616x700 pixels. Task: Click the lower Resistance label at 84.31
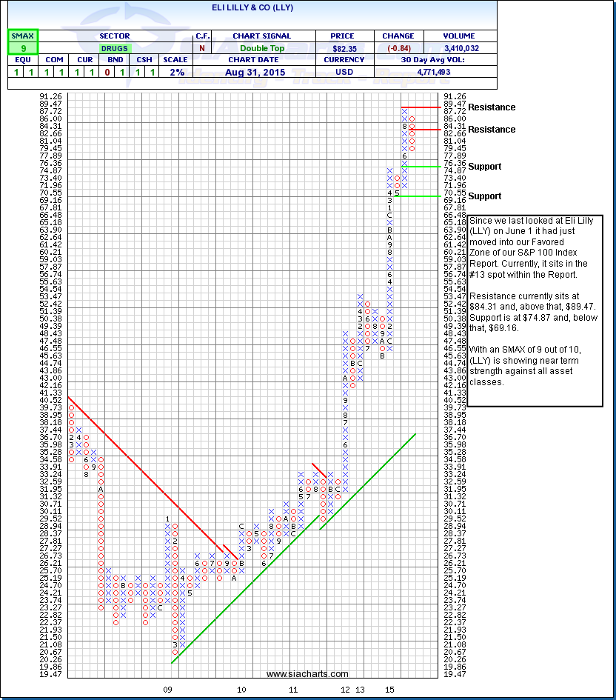point(492,130)
